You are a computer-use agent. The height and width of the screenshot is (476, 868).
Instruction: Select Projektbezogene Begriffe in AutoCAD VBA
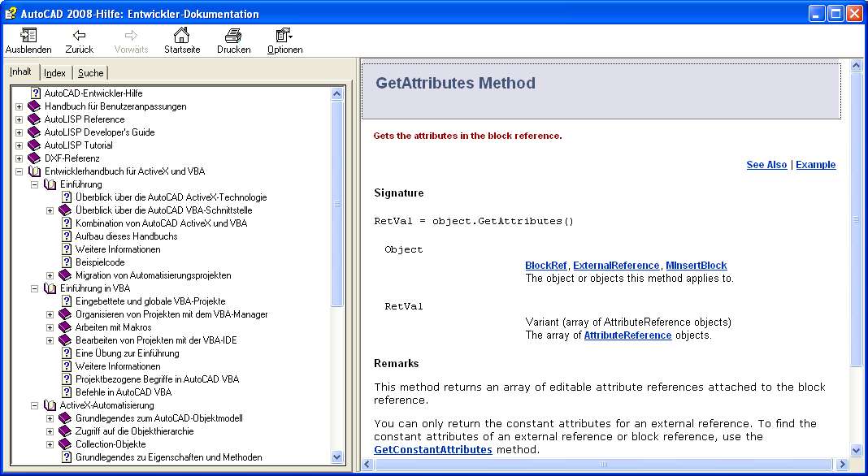coord(157,379)
